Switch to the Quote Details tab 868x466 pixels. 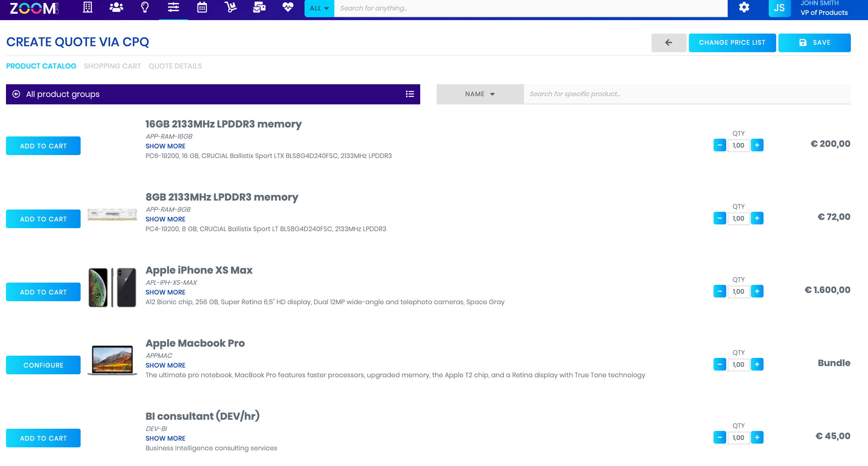tap(175, 66)
